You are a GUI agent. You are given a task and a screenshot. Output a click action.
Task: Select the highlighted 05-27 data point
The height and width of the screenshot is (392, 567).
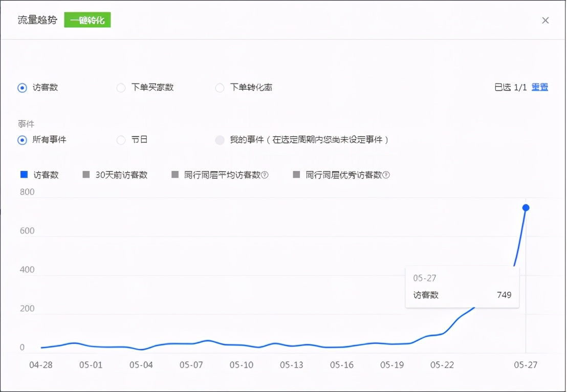526,207
